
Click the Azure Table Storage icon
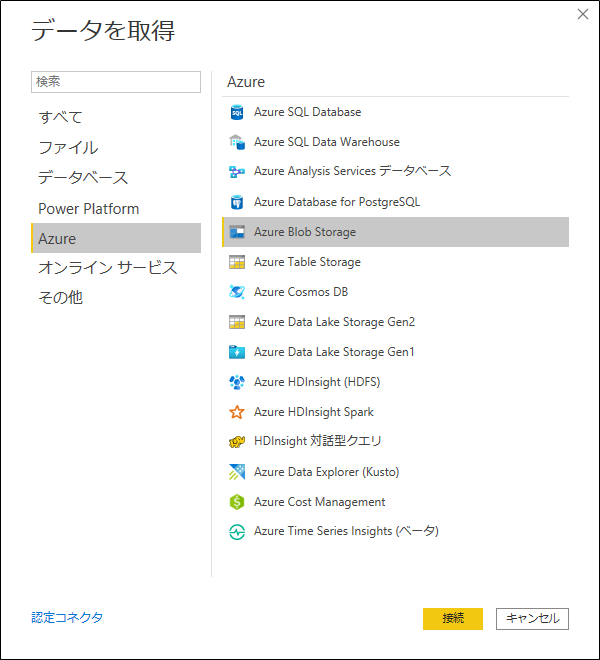point(237,262)
